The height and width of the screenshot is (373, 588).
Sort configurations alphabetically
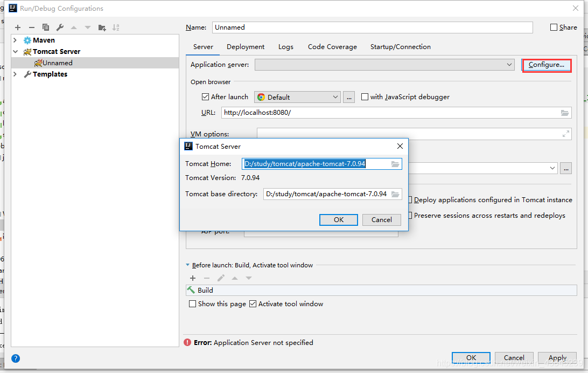pos(116,27)
